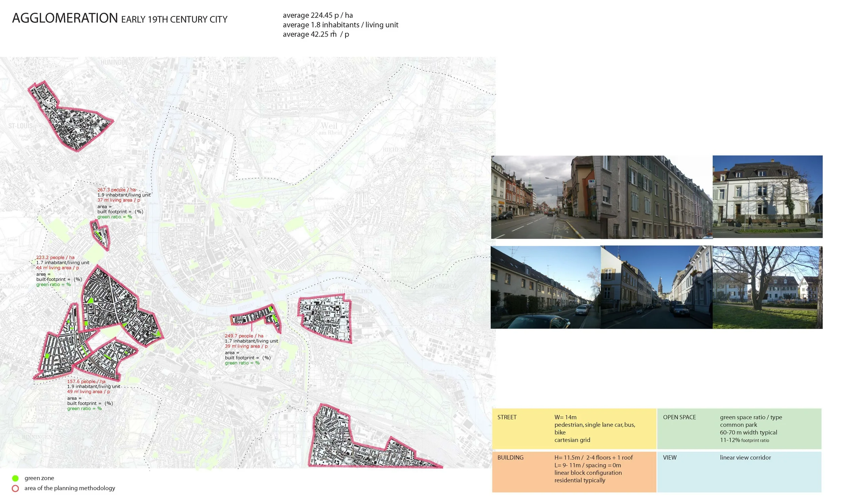Click the blue VIEW panel
This screenshot has width=841, height=504.
click(739, 471)
